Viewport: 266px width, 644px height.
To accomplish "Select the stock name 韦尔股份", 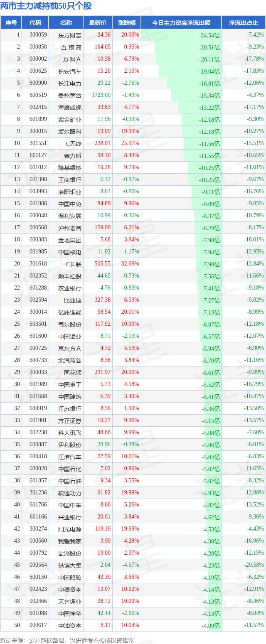I will 70,324.
